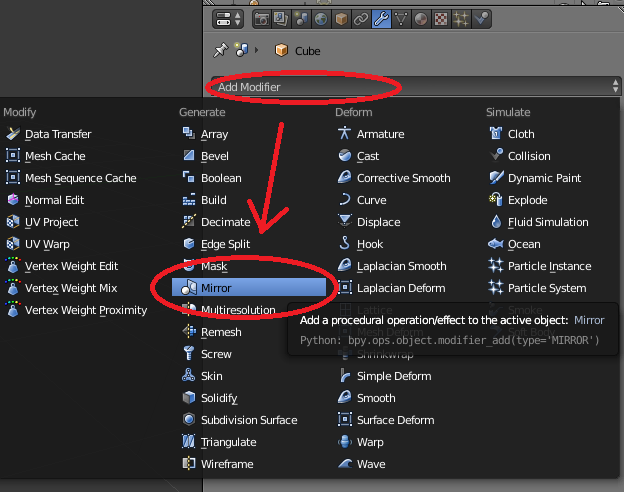
Task: Select Corrective Smooth modifier
Action: coord(394,178)
